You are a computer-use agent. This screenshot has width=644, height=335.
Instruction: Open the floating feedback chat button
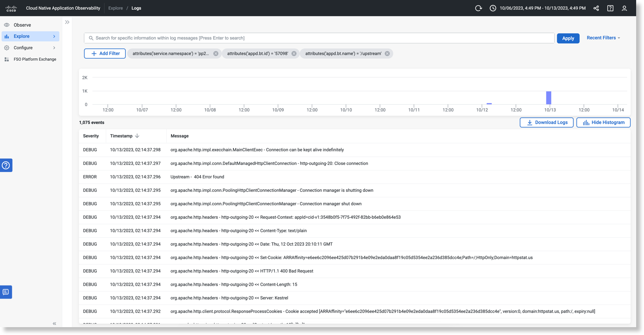pos(6,292)
